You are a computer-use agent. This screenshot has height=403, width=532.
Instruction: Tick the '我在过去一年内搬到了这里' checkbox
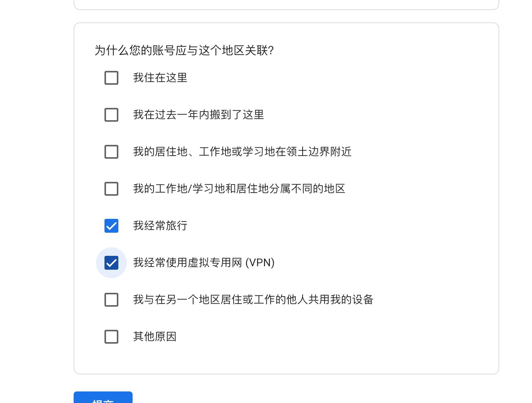pos(111,115)
